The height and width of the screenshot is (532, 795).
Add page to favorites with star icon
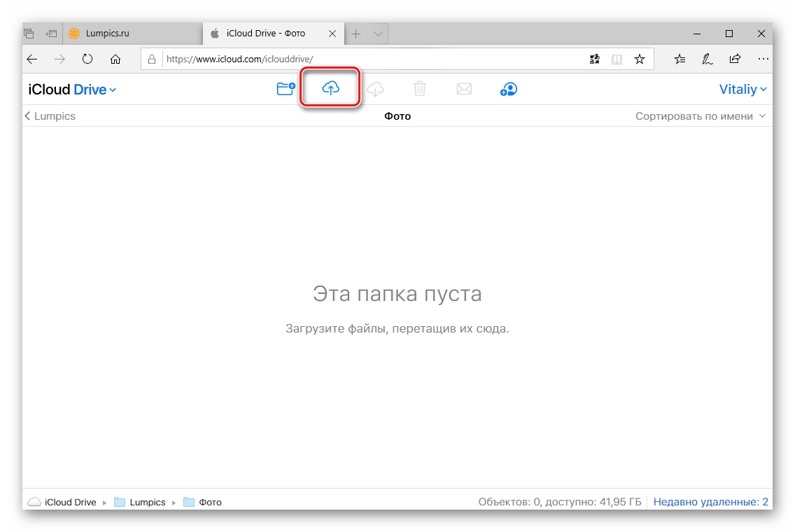pos(639,59)
